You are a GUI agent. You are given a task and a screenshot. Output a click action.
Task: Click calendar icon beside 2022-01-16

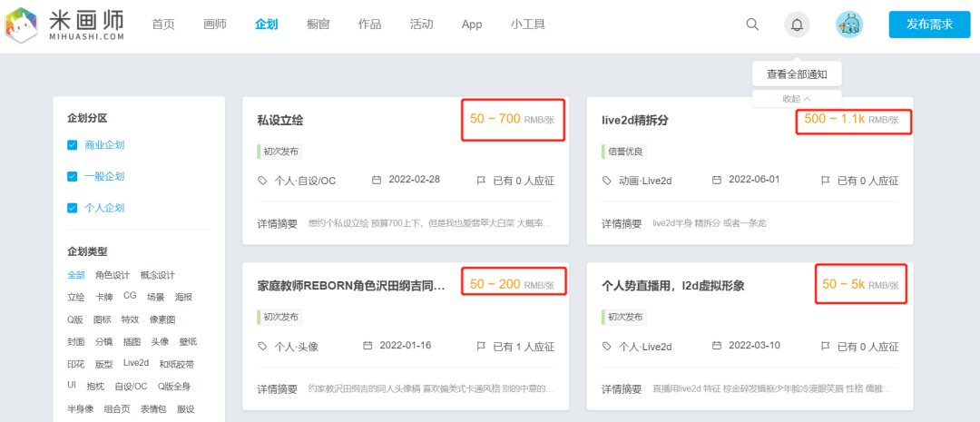(367, 346)
